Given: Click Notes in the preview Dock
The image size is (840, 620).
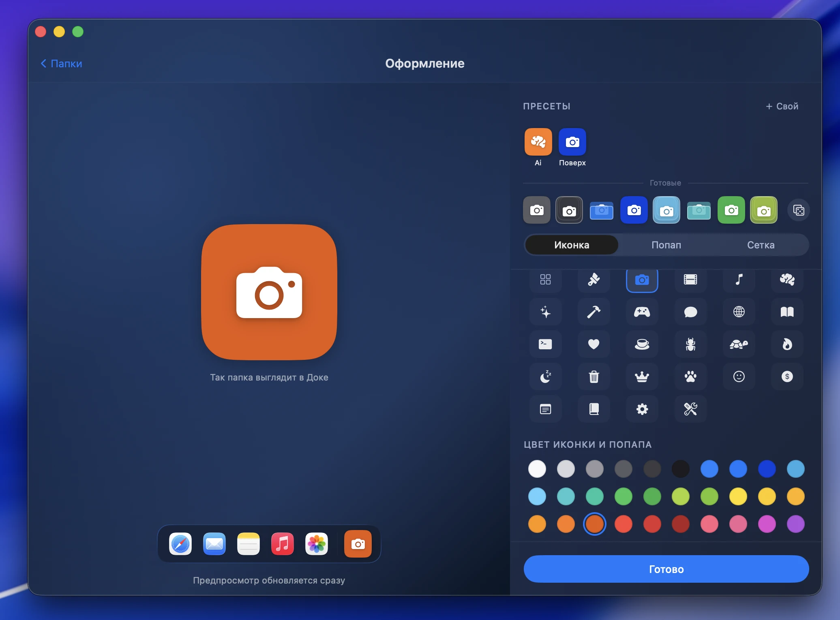Looking at the screenshot, I should tap(249, 544).
